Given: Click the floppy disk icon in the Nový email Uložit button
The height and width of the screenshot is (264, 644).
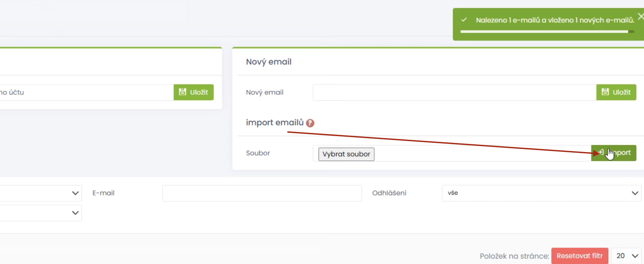Looking at the screenshot, I should 605,92.
